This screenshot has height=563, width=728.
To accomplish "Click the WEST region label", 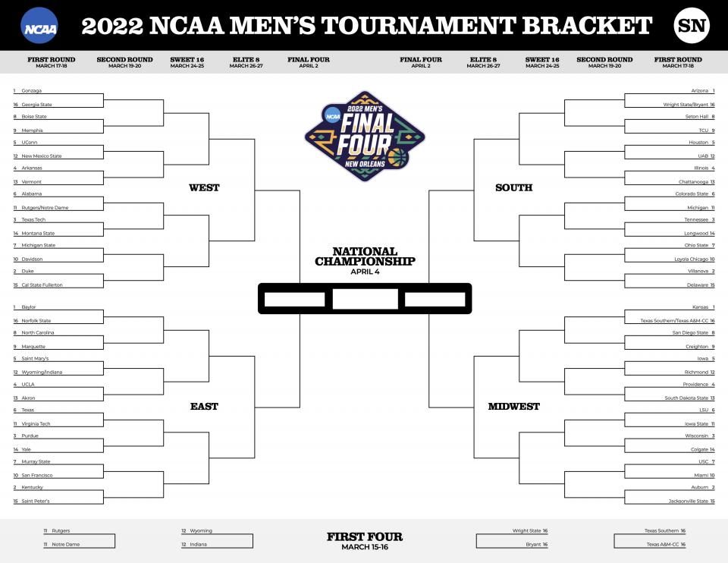I will pyautogui.click(x=204, y=187).
